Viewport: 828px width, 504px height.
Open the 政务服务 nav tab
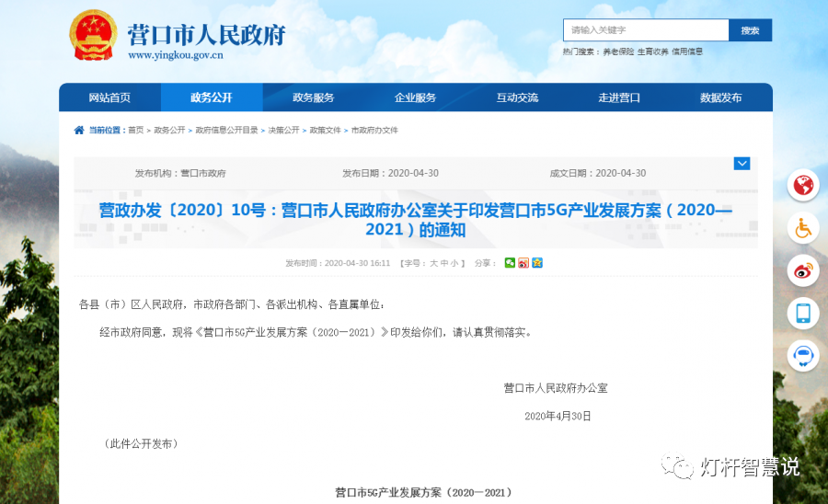[313, 97]
